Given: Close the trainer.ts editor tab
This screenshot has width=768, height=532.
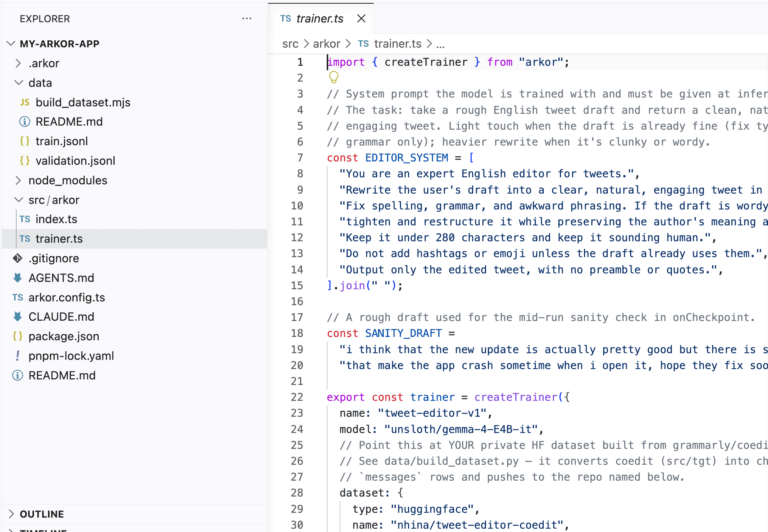Looking at the screenshot, I should click(361, 18).
